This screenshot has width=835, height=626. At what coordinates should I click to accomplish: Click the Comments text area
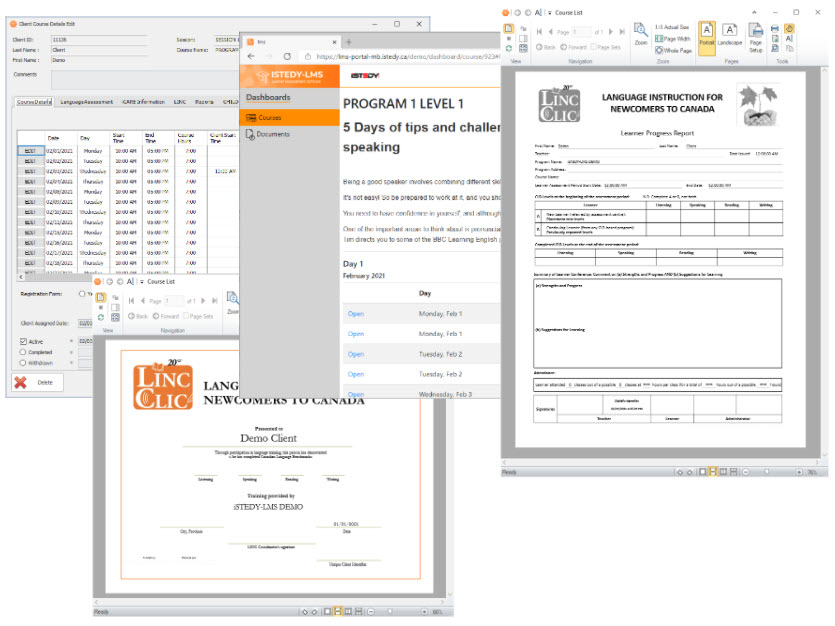point(145,80)
